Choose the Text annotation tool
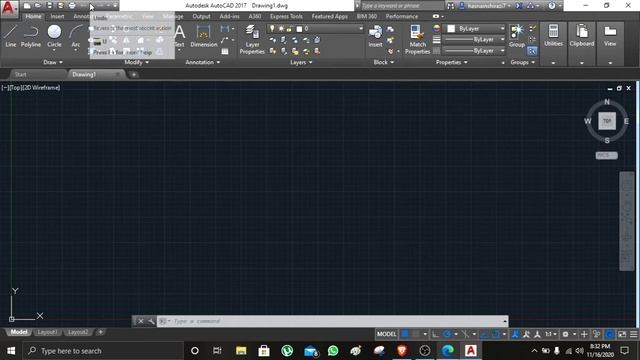640x360 pixels. (180, 36)
